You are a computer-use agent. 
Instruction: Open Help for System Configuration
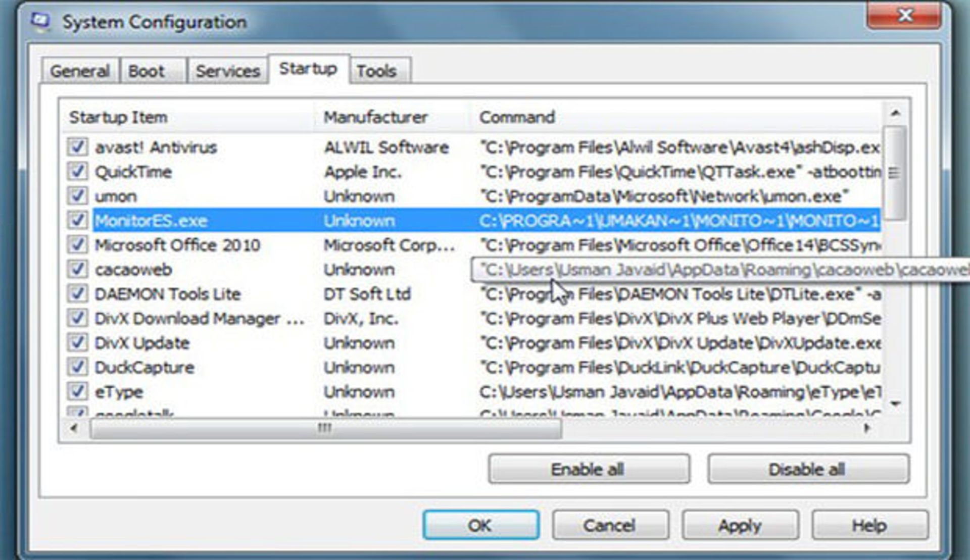[x=870, y=525]
